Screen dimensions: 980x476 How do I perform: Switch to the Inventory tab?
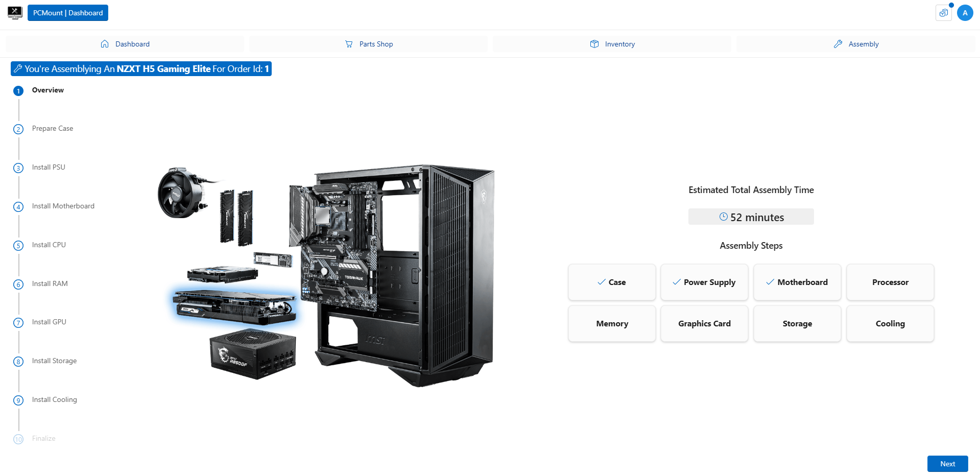(612, 44)
